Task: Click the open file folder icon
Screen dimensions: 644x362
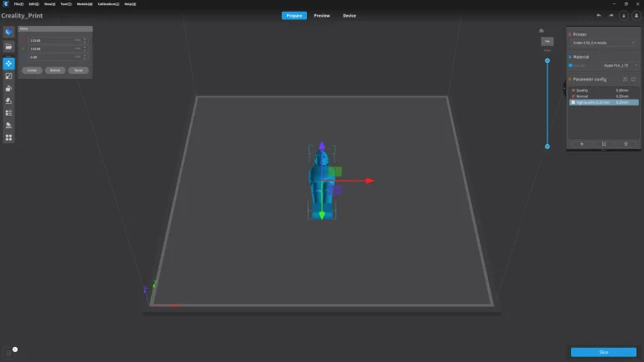Action: tap(8, 47)
